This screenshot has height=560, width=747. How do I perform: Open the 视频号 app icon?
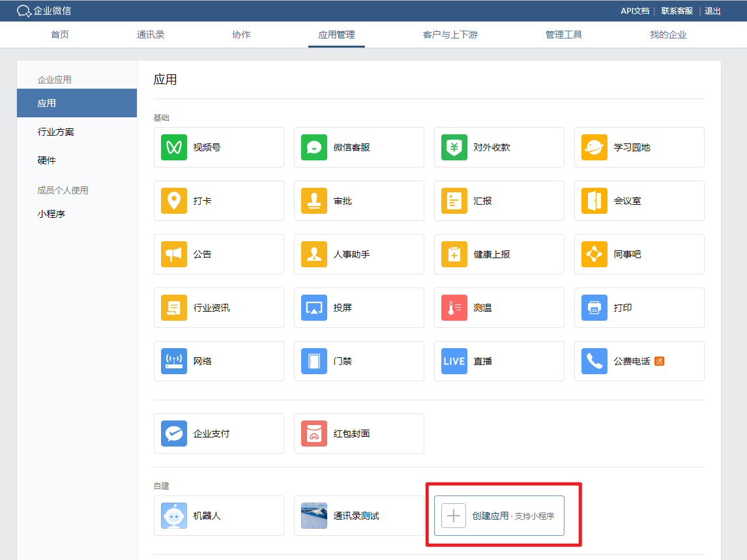pyautogui.click(x=174, y=147)
